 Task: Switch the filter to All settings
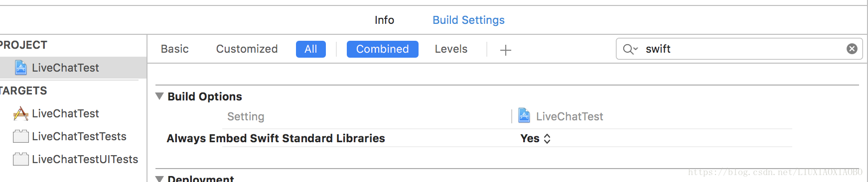(x=311, y=49)
